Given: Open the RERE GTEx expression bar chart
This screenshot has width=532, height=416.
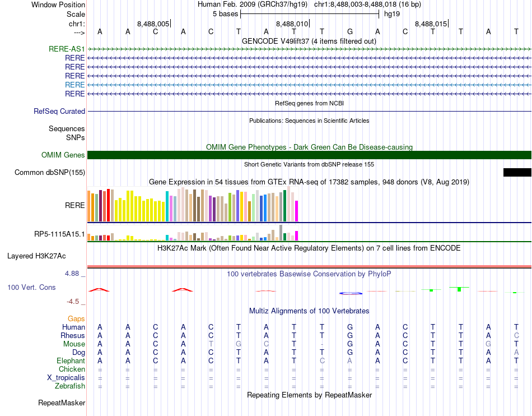Looking at the screenshot, I should (193, 204).
